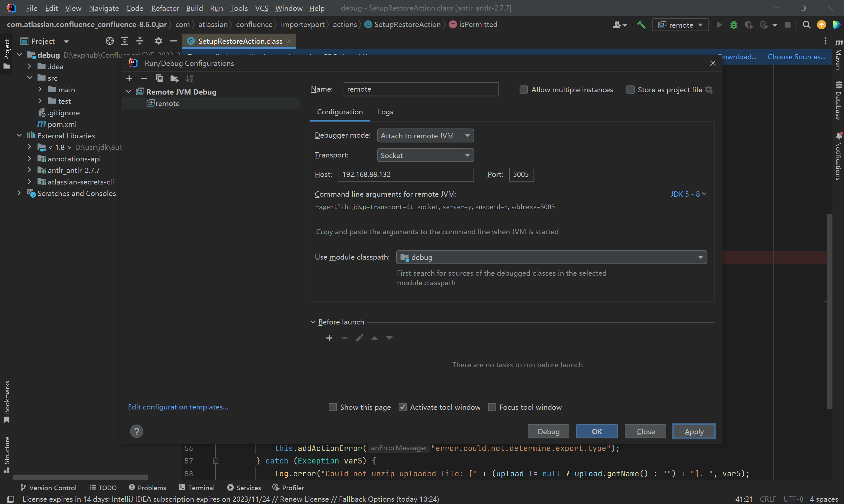Enable Allow multiple instances
This screenshot has height=504, width=844.
tap(524, 90)
